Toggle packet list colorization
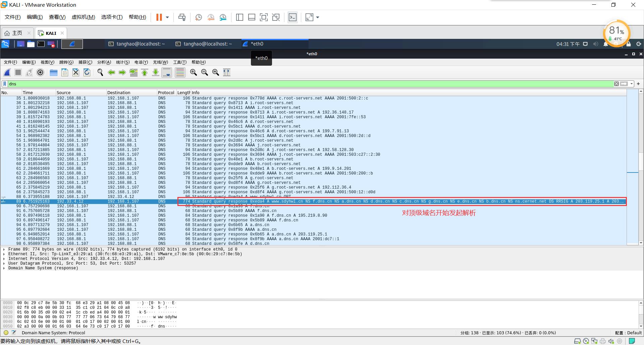This screenshot has height=345, width=644. [x=180, y=72]
